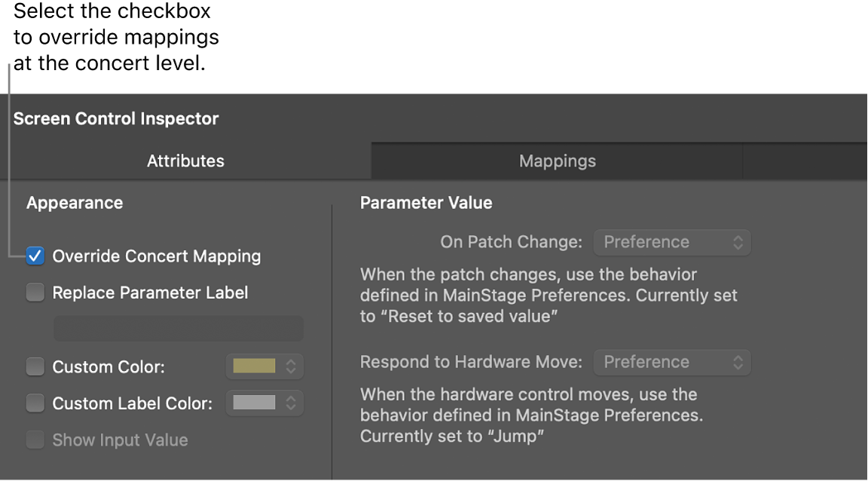Click the Parameter Value section heading

click(426, 203)
